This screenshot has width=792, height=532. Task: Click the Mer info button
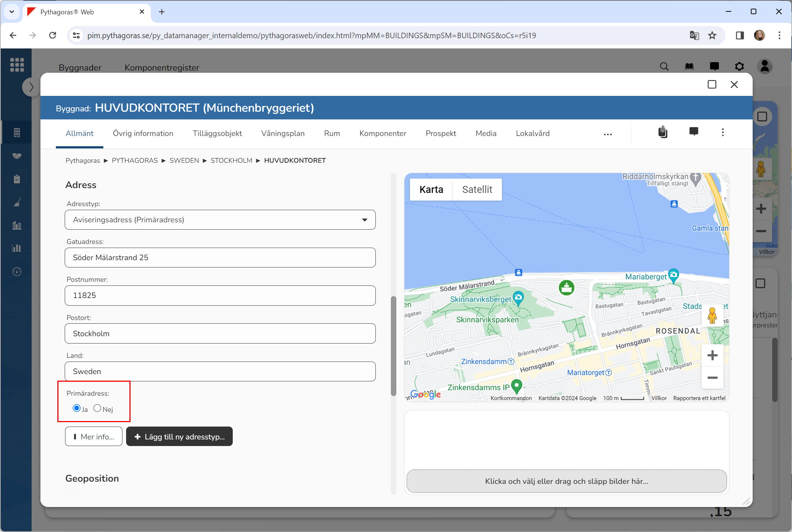[x=94, y=436]
